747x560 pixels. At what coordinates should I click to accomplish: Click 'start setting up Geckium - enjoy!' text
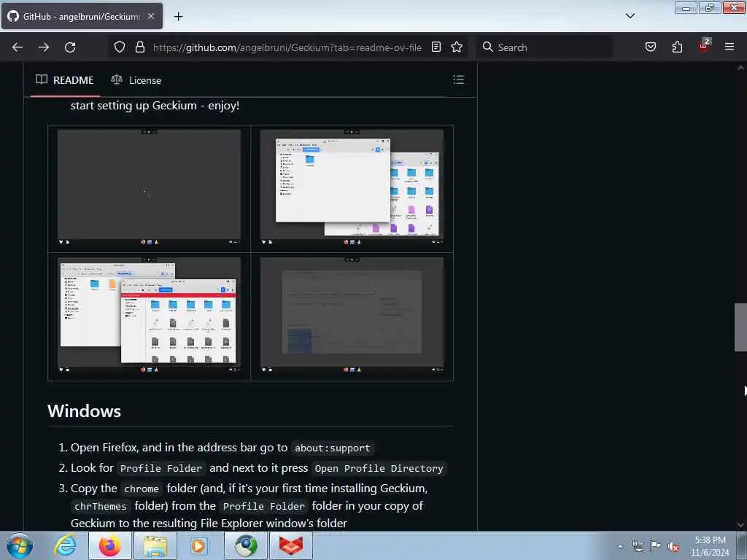(x=155, y=105)
